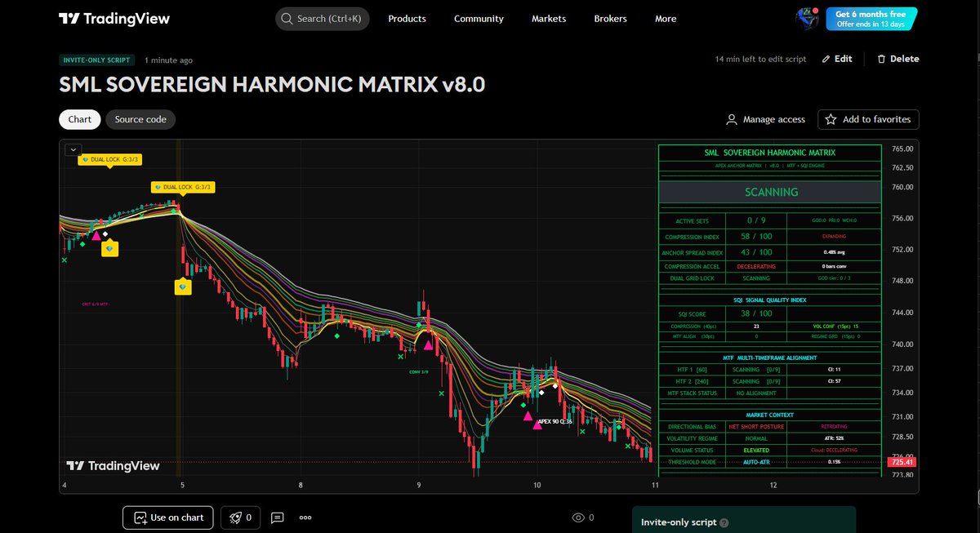Delete the script using trash Delete button
Viewport: 980px width, 533px height.
898,59
